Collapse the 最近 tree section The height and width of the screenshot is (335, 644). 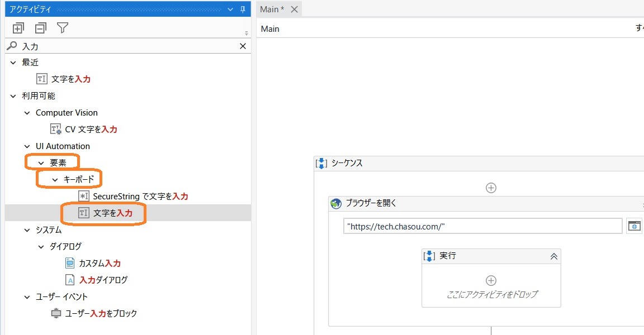(13, 62)
